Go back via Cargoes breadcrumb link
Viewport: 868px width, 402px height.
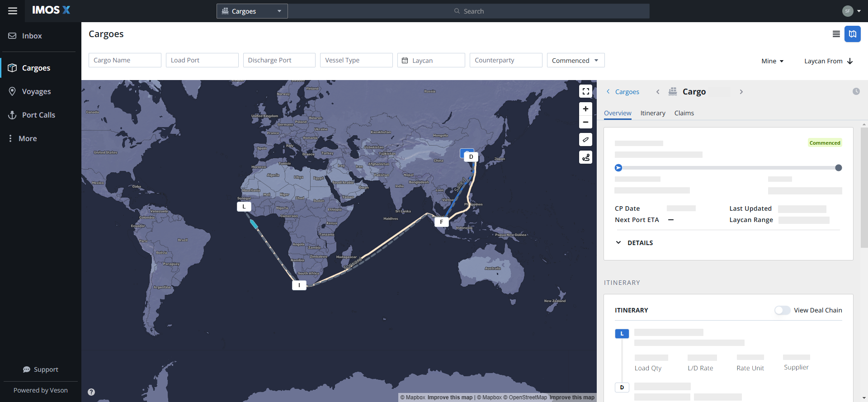[x=627, y=92]
